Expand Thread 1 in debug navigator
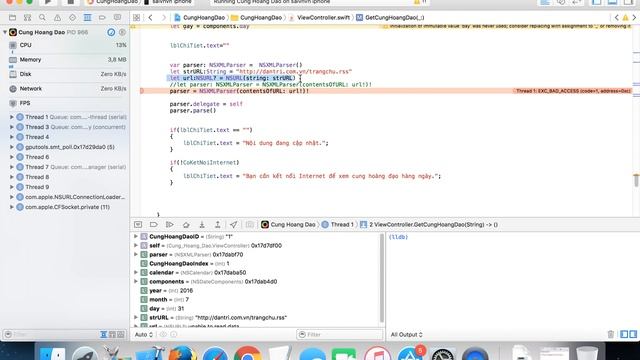 (12, 117)
